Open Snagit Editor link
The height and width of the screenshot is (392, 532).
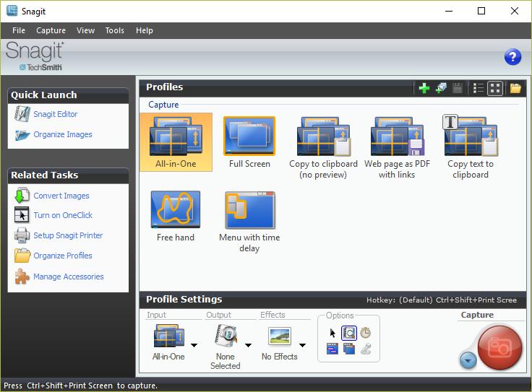click(56, 114)
